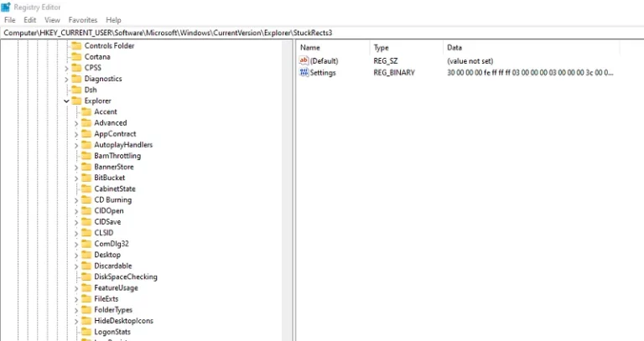Viewport: 644px width, 341px height.
Task: Select the FolderTypes key label
Action: (x=113, y=310)
